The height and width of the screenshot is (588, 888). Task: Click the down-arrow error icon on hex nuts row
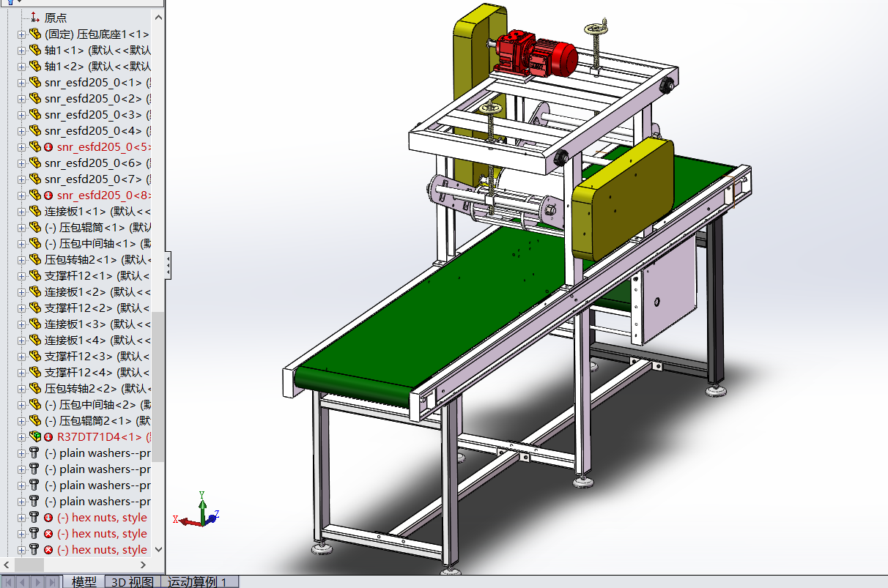[x=48, y=518]
